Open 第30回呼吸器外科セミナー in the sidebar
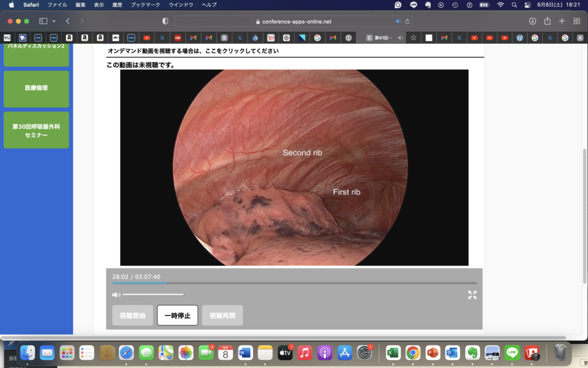588x368 pixels. coord(36,130)
